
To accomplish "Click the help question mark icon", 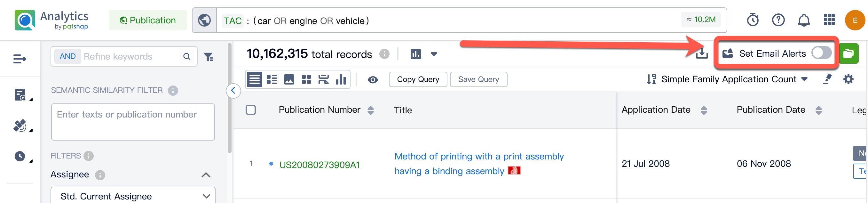I will (x=778, y=20).
